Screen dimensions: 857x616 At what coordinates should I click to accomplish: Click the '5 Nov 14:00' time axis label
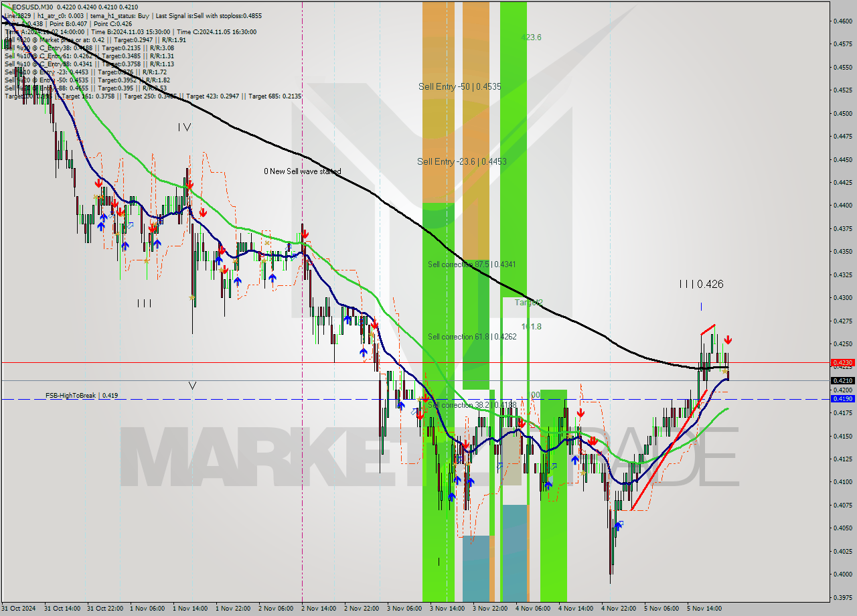(704, 609)
